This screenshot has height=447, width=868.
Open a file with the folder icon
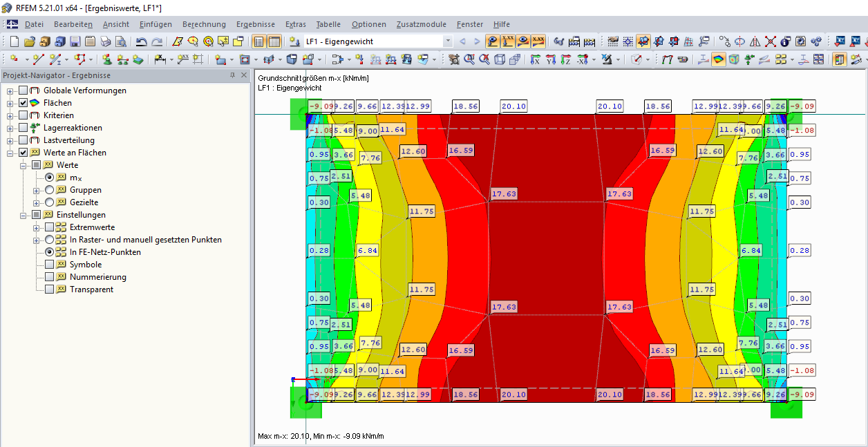pyautogui.click(x=30, y=41)
